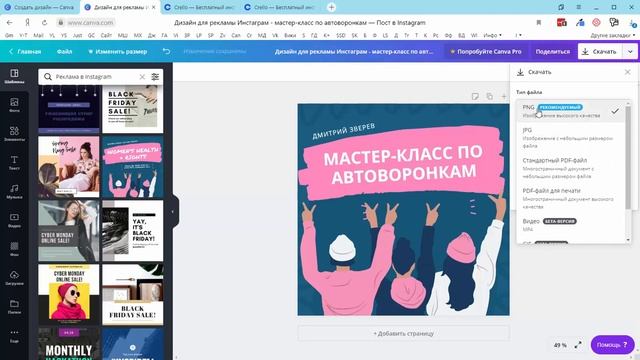Screen dimensions: 640x360
Task: Click the Поделиться button
Action: [553, 51]
